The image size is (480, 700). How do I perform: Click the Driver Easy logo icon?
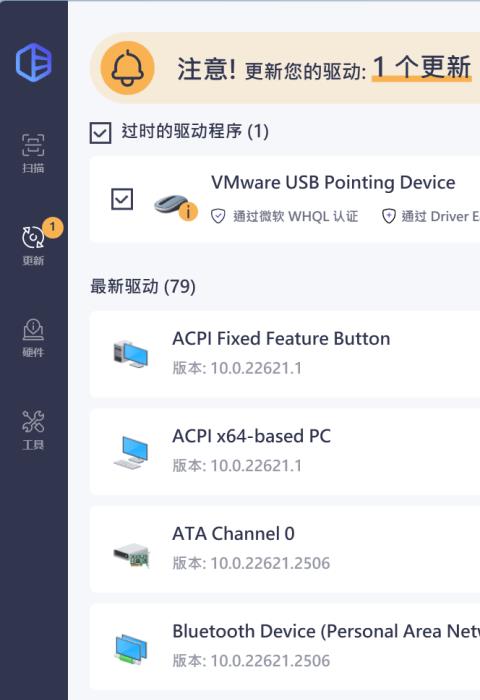point(33,62)
